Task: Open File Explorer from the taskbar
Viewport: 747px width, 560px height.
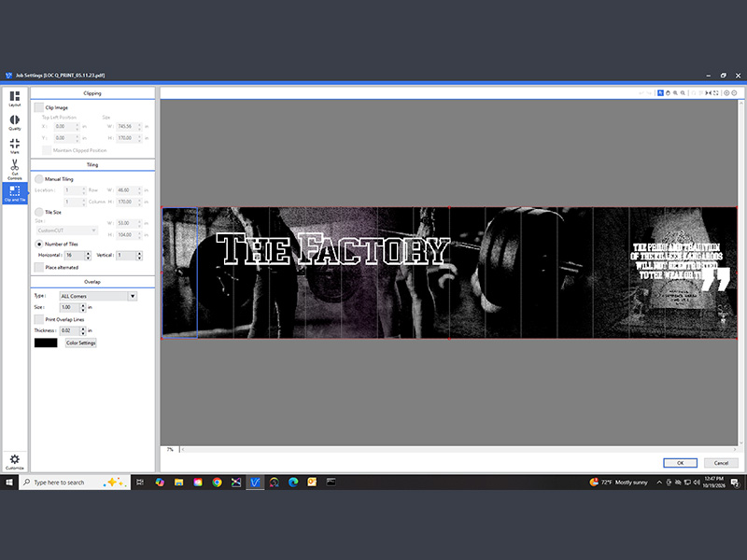Action: pos(178,483)
